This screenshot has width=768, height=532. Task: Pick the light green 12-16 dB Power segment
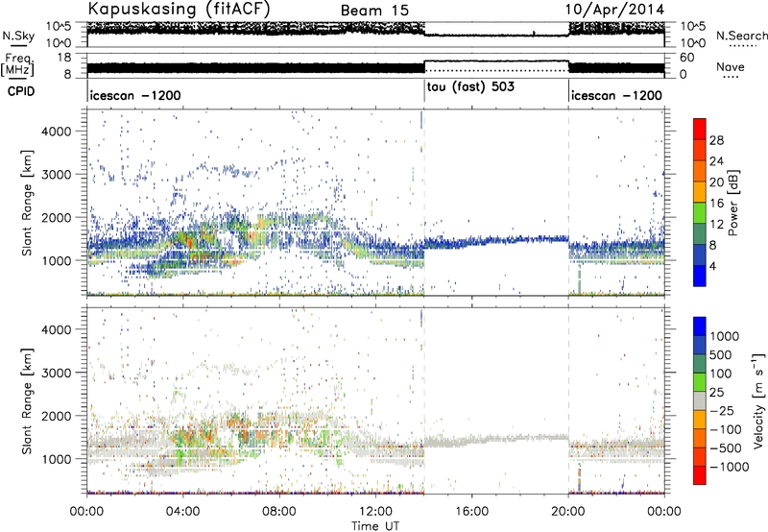click(700, 212)
